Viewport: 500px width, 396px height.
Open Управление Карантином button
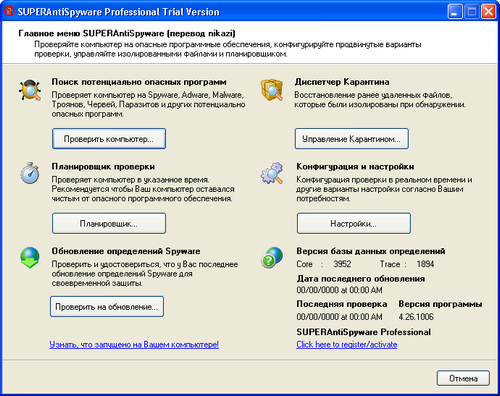point(352,139)
